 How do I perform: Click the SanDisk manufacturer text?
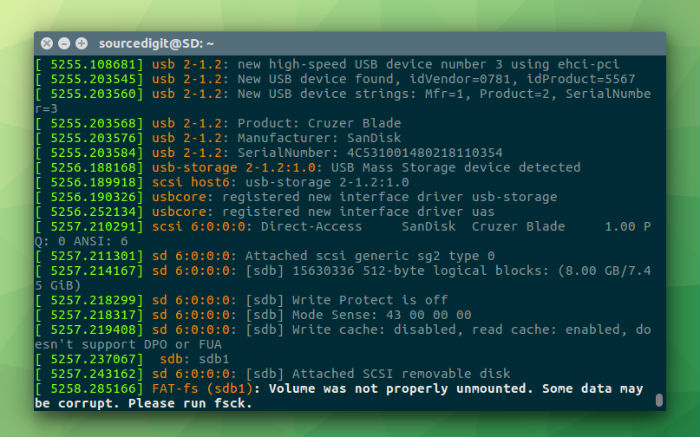374,138
